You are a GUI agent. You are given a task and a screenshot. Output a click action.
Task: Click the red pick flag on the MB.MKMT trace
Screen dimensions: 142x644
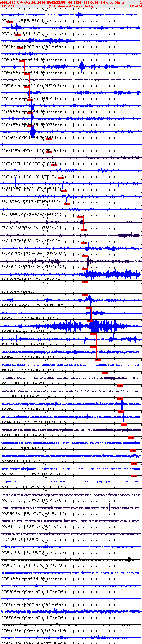[x=64, y=191]
